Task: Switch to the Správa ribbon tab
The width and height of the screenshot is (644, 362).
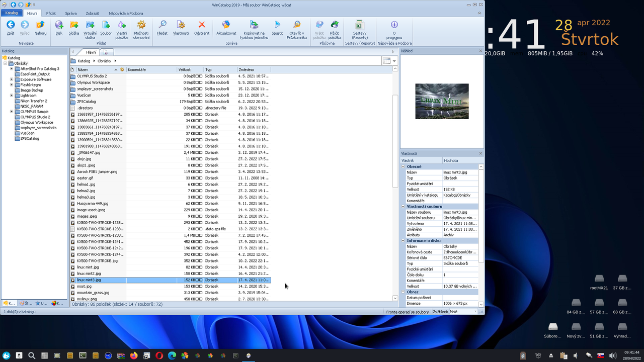Action: tap(71, 13)
